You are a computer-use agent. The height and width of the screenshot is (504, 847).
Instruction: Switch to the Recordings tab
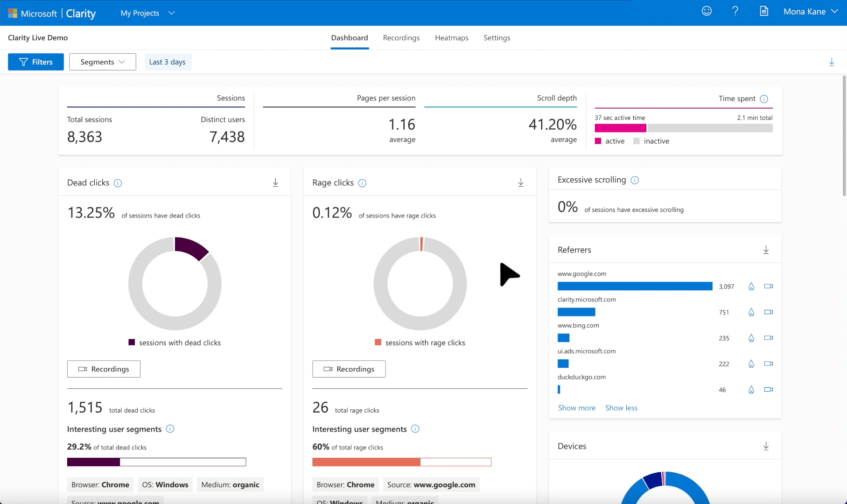coord(401,38)
